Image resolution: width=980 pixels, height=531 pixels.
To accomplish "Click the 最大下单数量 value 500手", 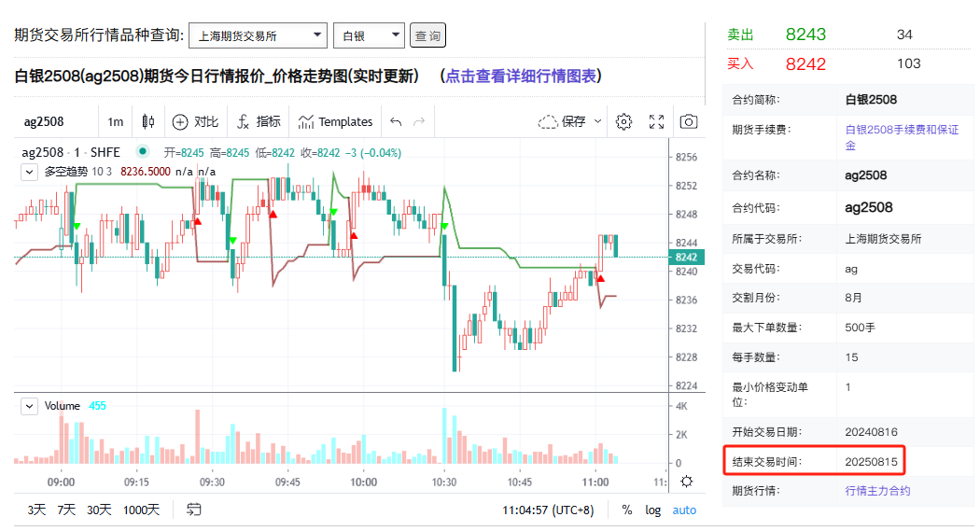I will [860, 328].
